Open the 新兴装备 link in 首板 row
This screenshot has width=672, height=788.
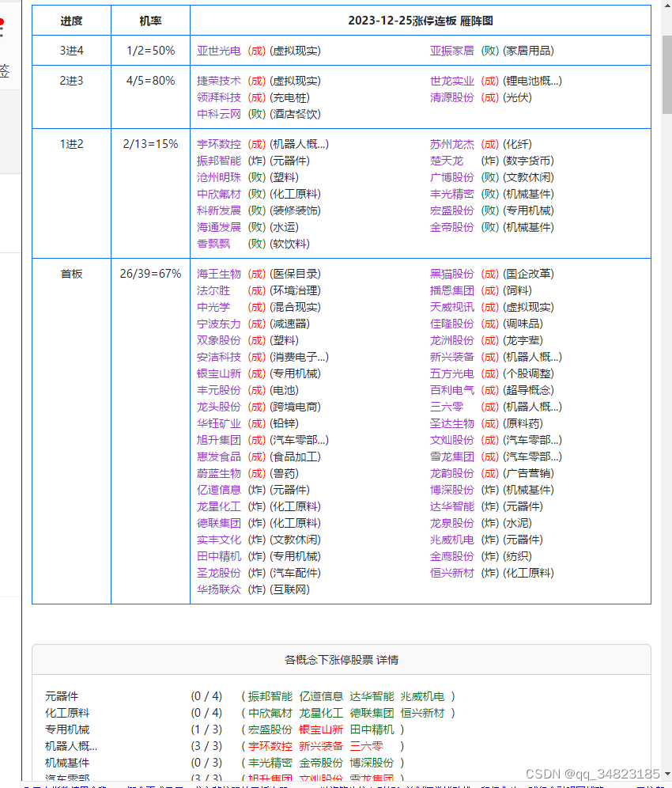pyautogui.click(x=451, y=357)
